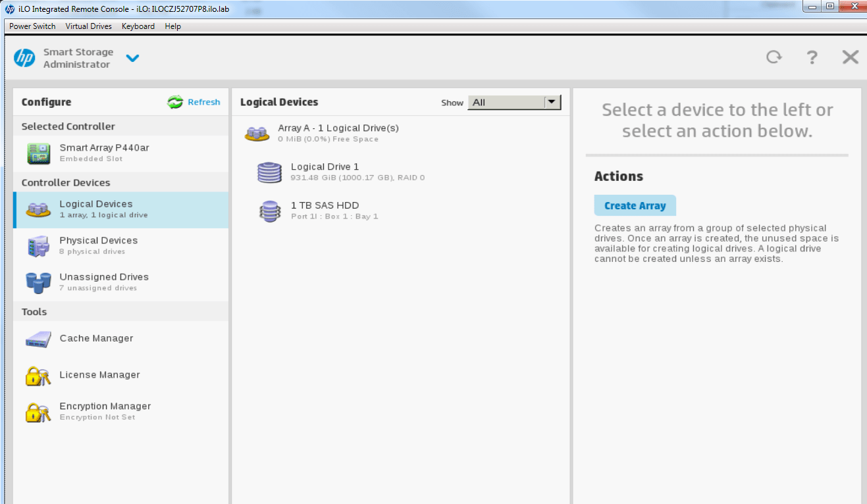This screenshot has height=504, width=867.
Task: Select the 1 TB SAS HDD entry
Action: tap(325, 210)
